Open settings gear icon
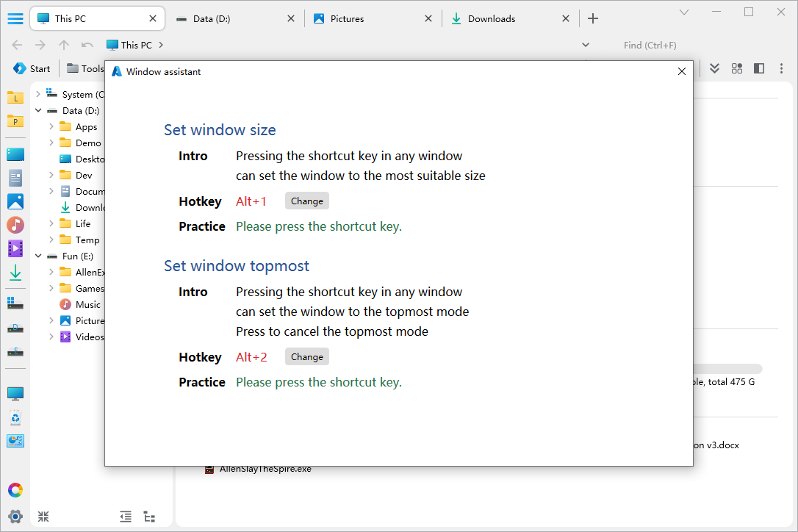798x532 pixels. (15, 516)
